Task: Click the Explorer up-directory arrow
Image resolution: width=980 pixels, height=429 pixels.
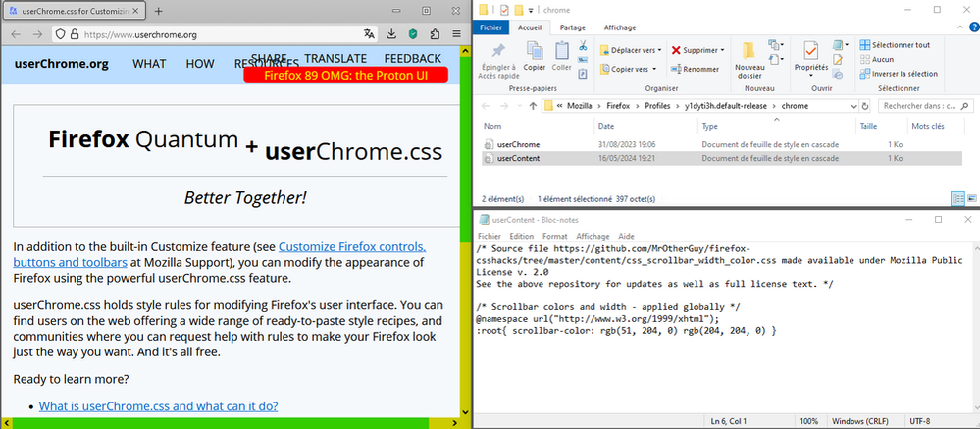Action: [533, 105]
